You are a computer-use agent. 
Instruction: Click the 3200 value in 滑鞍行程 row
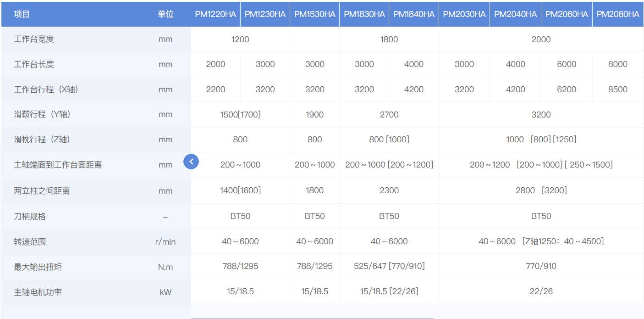pos(541,114)
